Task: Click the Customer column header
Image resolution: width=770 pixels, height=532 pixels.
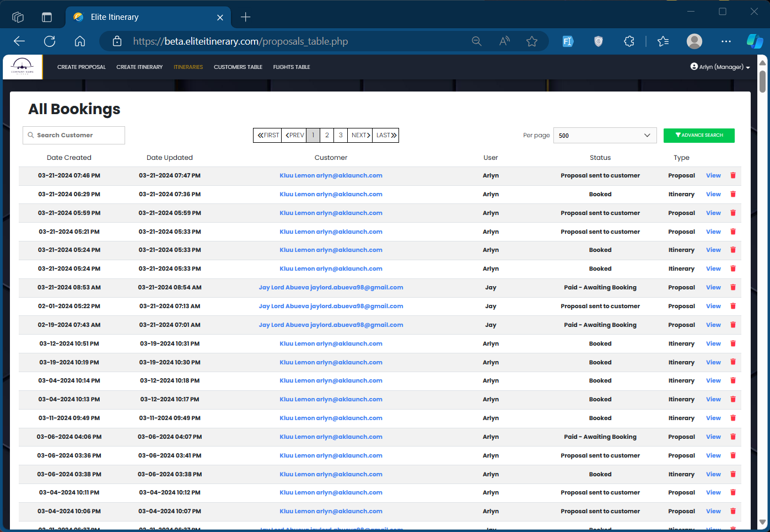Action: (331, 158)
